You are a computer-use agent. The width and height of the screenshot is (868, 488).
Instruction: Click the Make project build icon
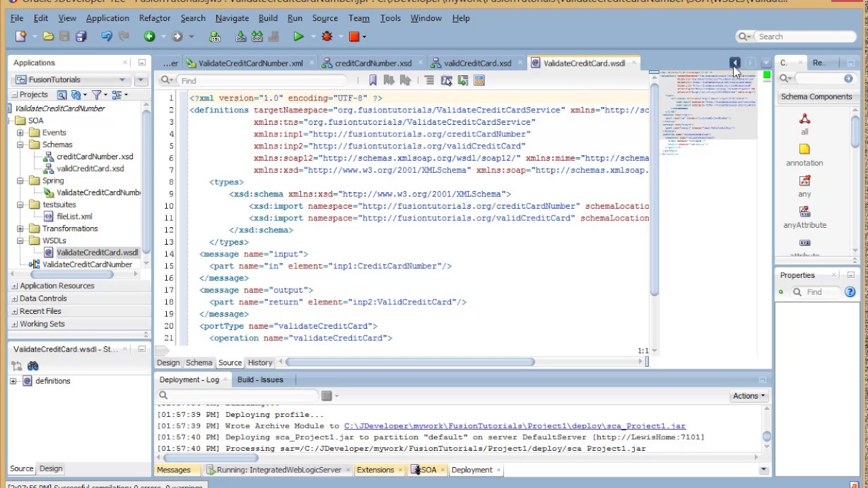(241, 37)
